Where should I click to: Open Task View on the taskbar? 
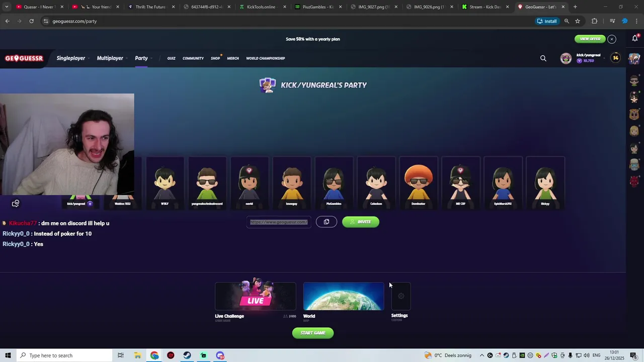121,355
